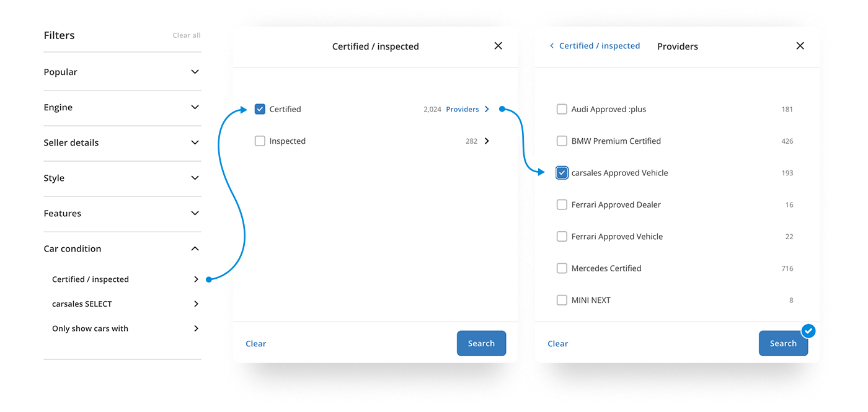Viewport: 868px width, 412px height.
Task: Expand the Seller details section
Action: (195, 142)
